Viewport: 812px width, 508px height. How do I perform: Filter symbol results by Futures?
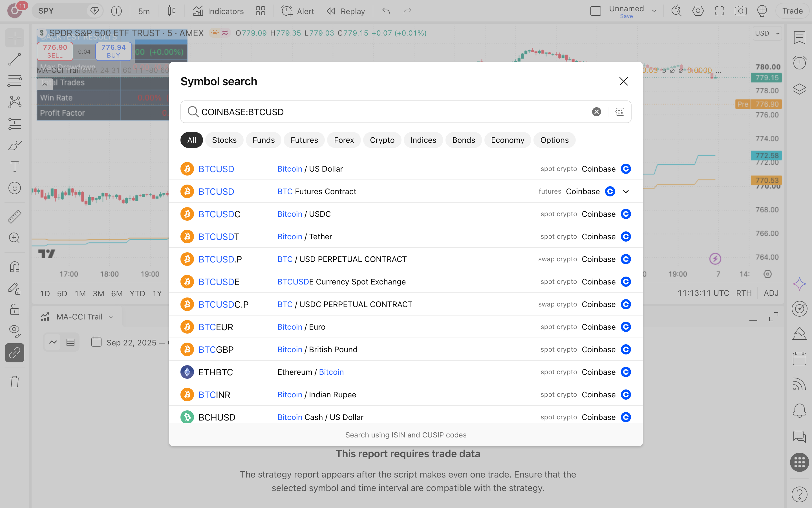pos(304,140)
